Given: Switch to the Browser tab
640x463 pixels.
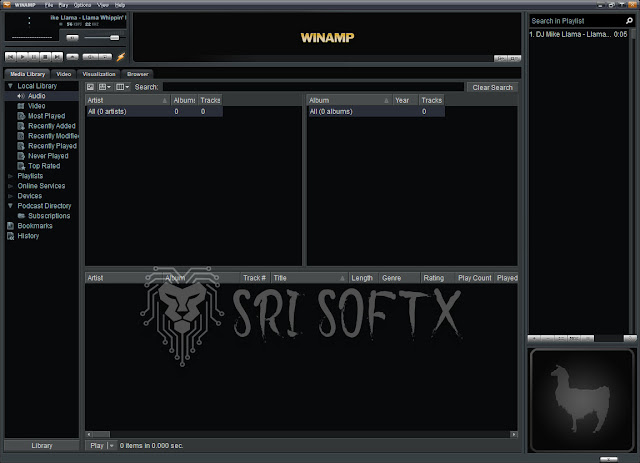Looking at the screenshot, I should 138,74.
